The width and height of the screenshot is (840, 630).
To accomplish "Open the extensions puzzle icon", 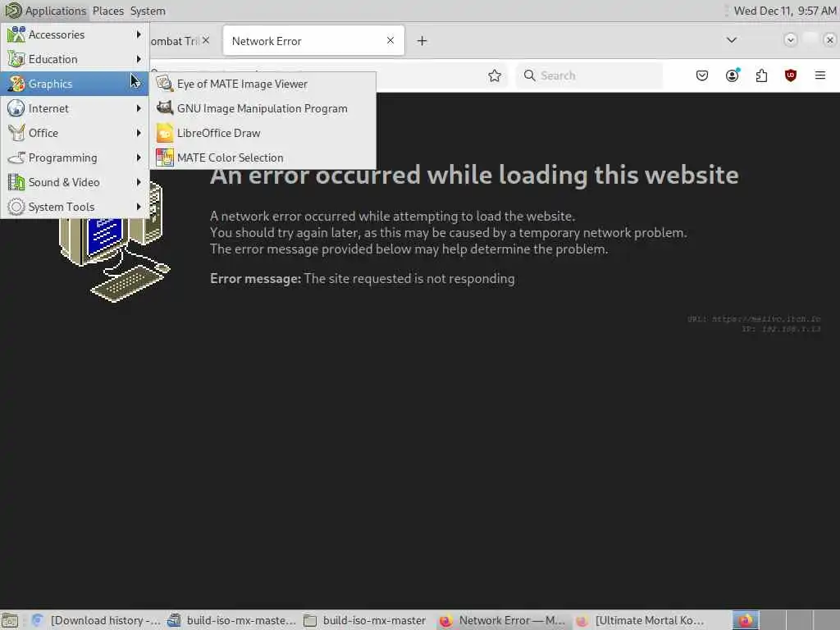I will click(x=761, y=75).
